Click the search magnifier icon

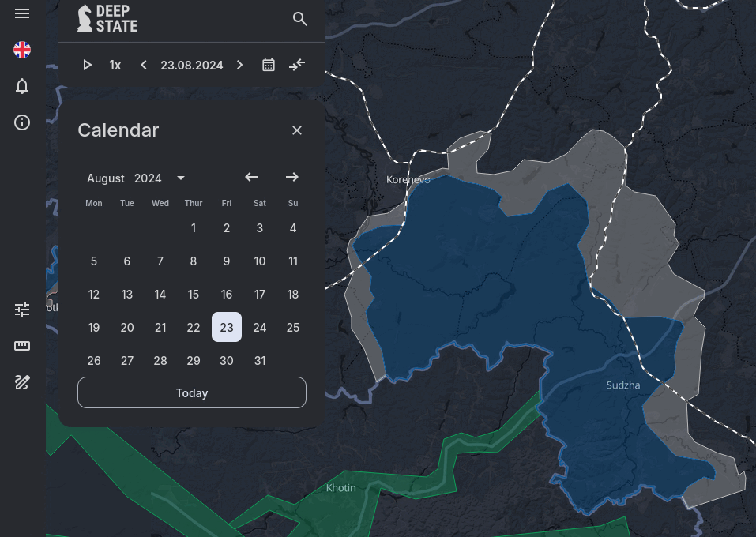(300, 19)
